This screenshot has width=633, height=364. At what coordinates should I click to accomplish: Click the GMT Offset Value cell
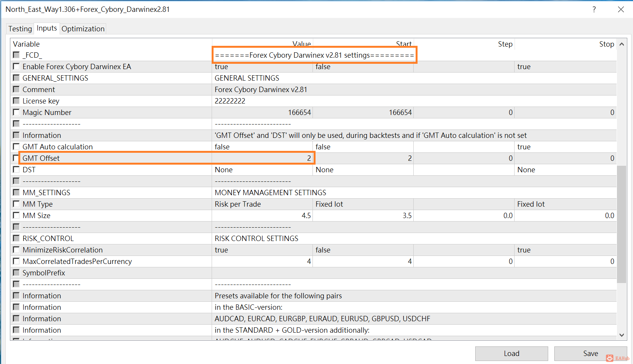(x=262, y=158)
